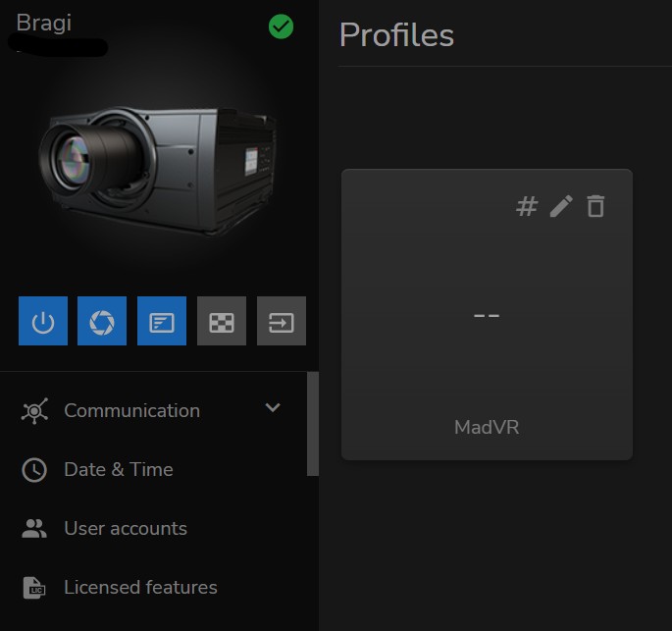Click the Licensed features badge icon
672x631 pixels.
(x=34, y=588)
